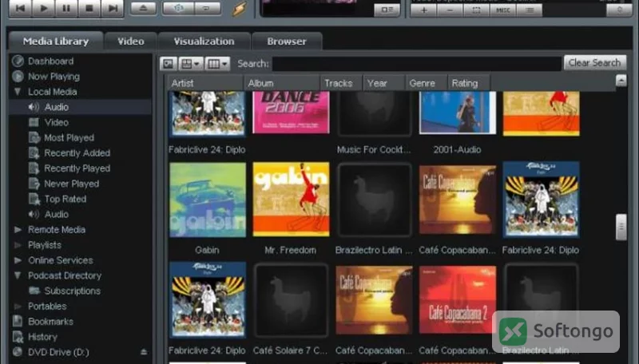
Task: Open the column layout dropdown
Action: click(x=217, y=64)
